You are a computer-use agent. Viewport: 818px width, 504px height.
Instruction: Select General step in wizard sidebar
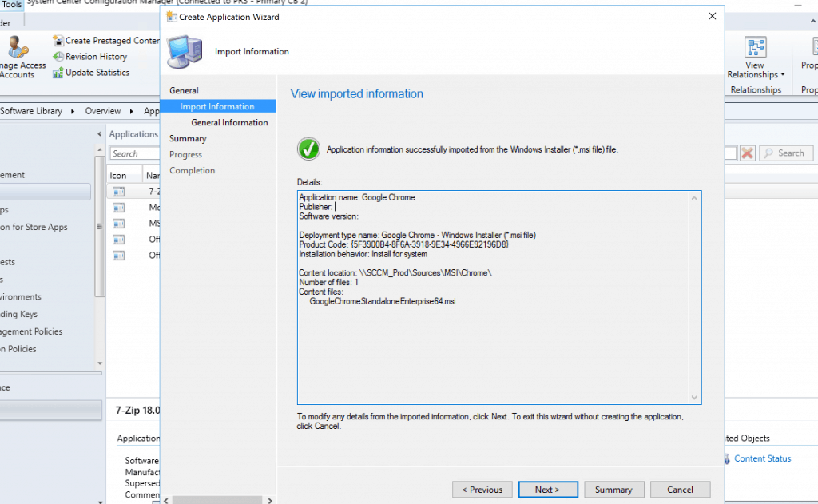(x=185, y=90)
